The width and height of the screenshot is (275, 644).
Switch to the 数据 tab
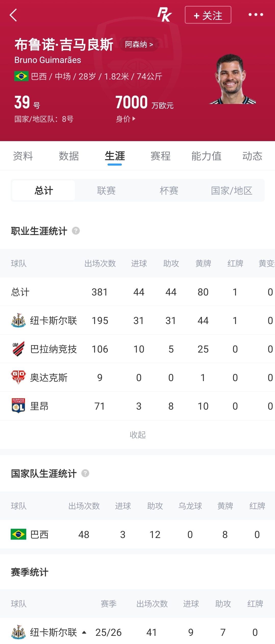[69, 156]
